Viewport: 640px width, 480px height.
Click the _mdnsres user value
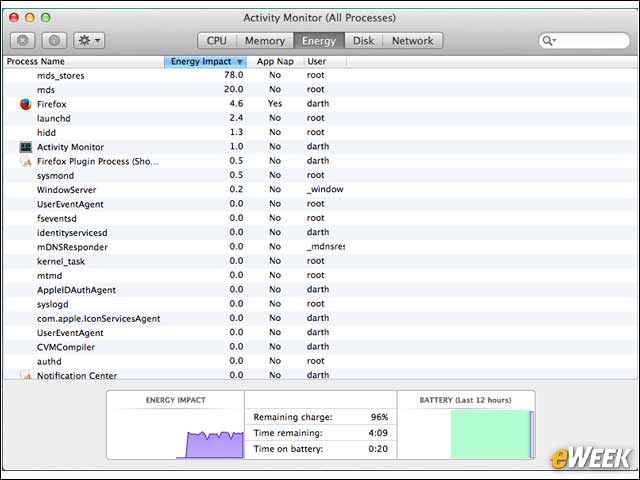(x=326, y=247)
